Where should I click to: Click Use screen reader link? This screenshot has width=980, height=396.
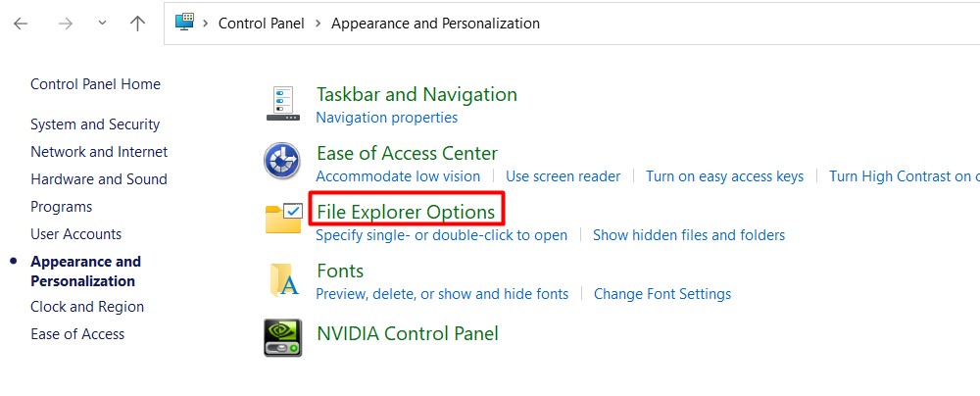[x=563, y=176]
